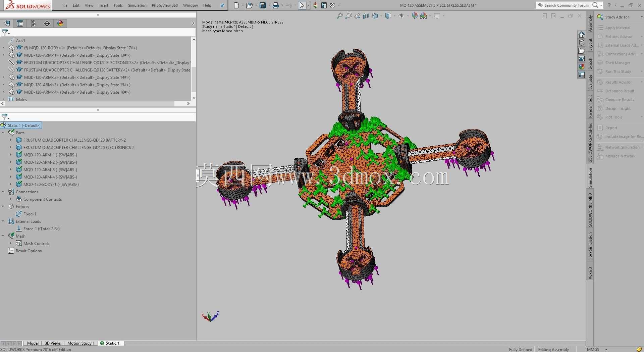Click the New document icon
The image size is (644, 352).
click(x=236, y=5)
